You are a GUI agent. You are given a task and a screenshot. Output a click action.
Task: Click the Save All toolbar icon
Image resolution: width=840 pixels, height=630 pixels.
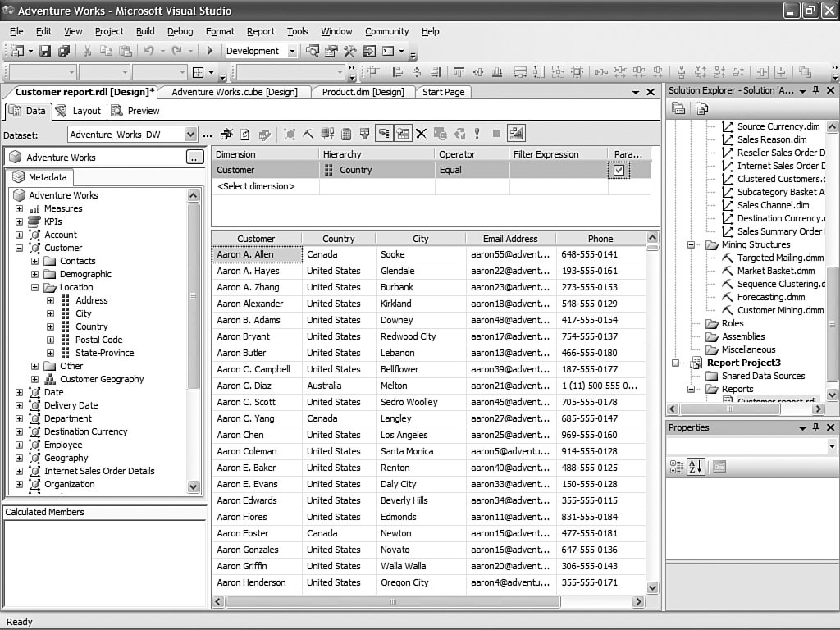(64, 51)
